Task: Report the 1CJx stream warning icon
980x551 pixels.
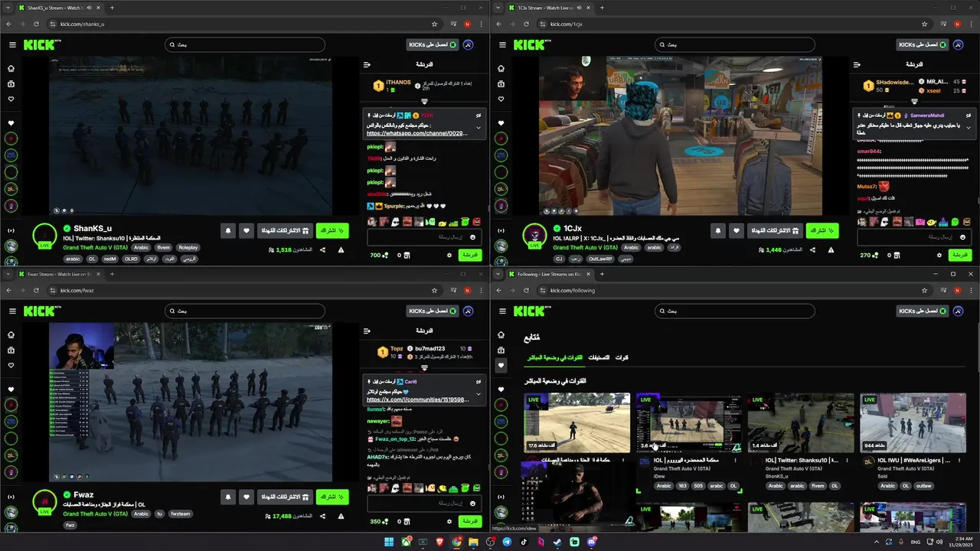Action: [831, 249]
